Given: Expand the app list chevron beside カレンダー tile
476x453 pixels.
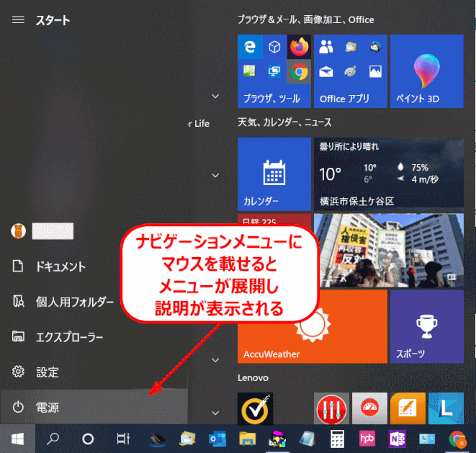Looking at the screenshot, I should click(x=215, y=175).
